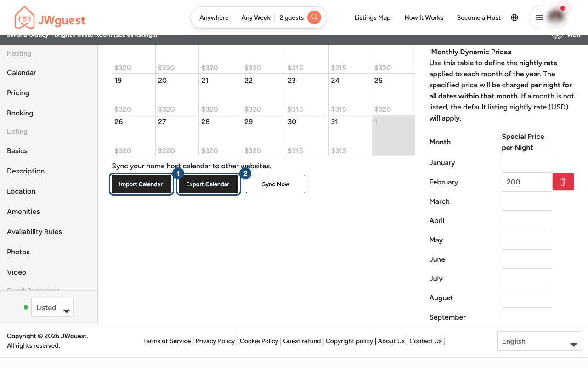Go to Pricing in the sidebar
The height and width of the screenshot is (368, 588).
click(18, 93)
